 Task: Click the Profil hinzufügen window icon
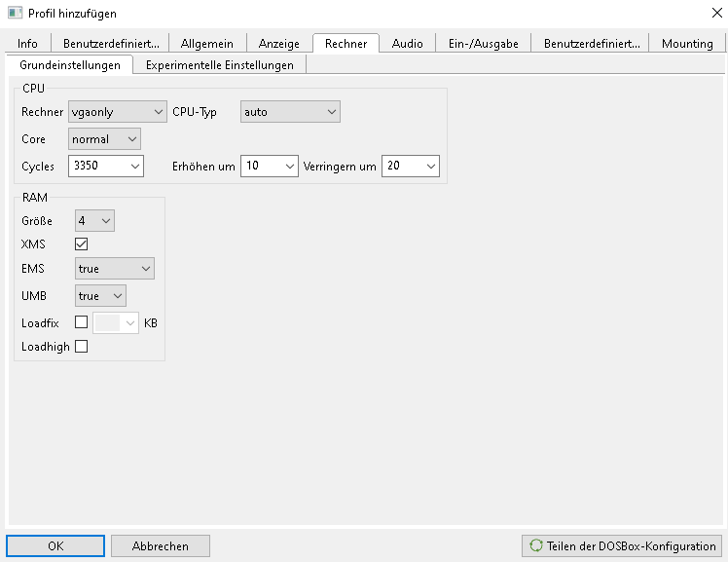tap(15, 13)
